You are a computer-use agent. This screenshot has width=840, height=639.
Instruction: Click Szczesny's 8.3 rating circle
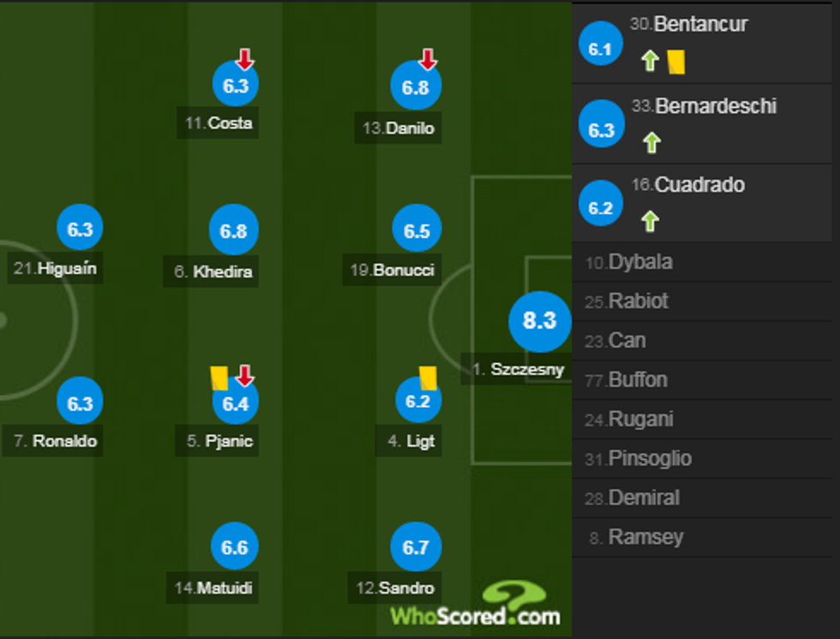[x=538, y=321]
